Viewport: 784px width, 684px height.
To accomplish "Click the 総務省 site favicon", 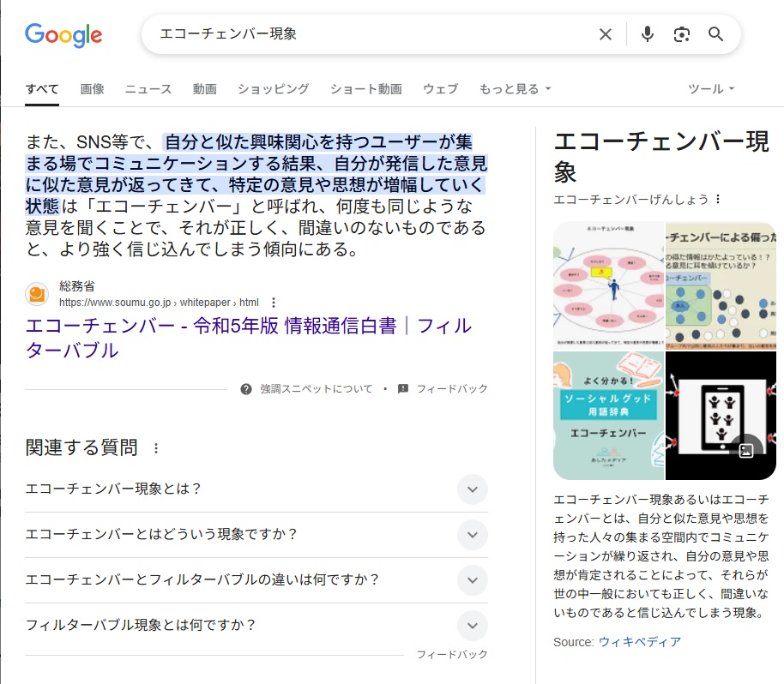I will [37, 294].
